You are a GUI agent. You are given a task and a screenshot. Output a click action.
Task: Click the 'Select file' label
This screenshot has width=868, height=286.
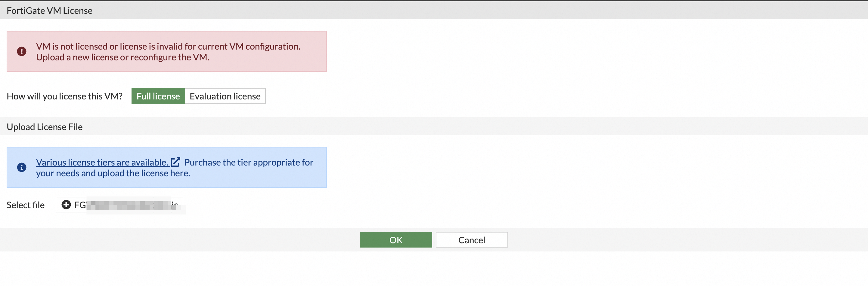(26, 205)
